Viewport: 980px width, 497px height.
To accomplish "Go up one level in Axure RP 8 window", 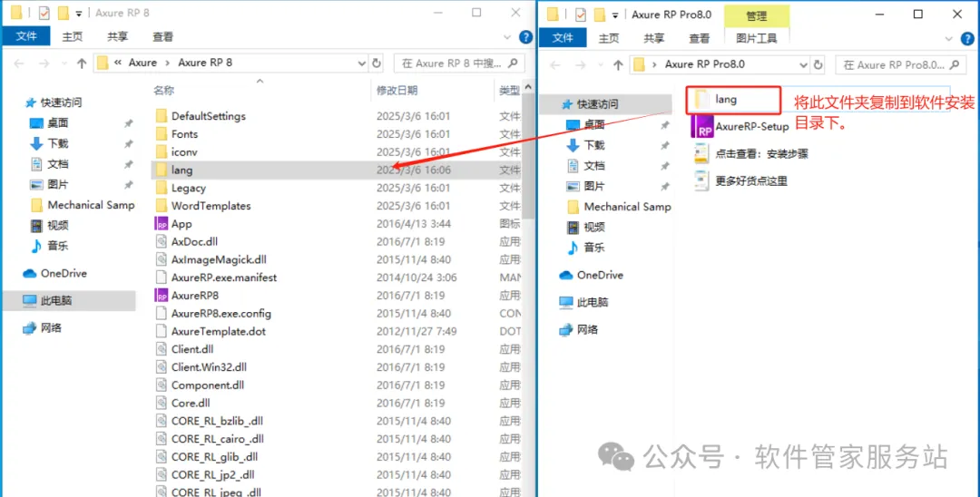I will 82,63.
